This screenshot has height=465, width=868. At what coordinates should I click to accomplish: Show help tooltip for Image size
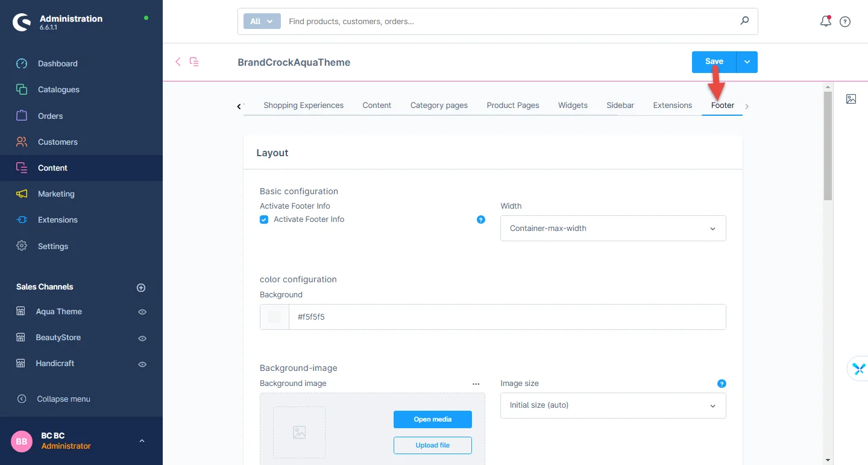722,384
